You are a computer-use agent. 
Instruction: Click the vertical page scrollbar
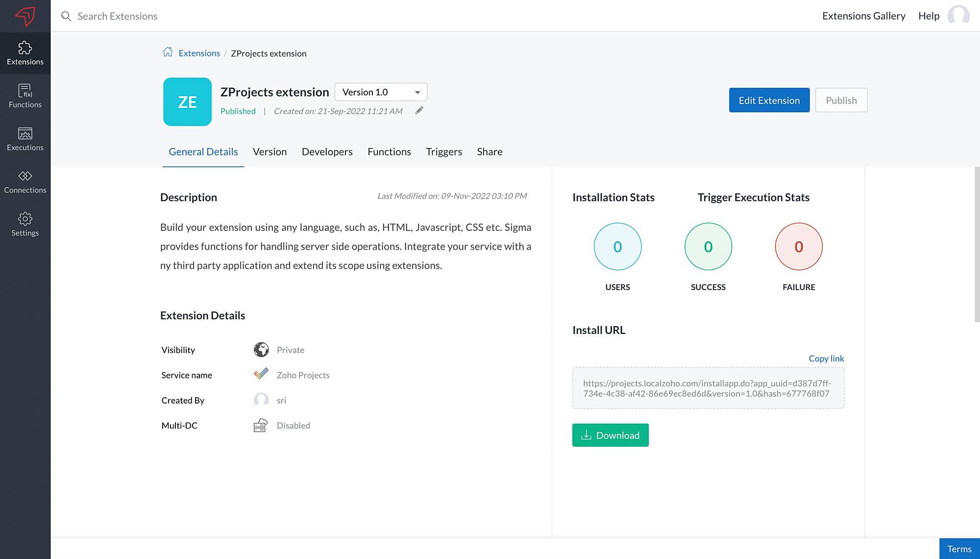[x=977, y=245]
